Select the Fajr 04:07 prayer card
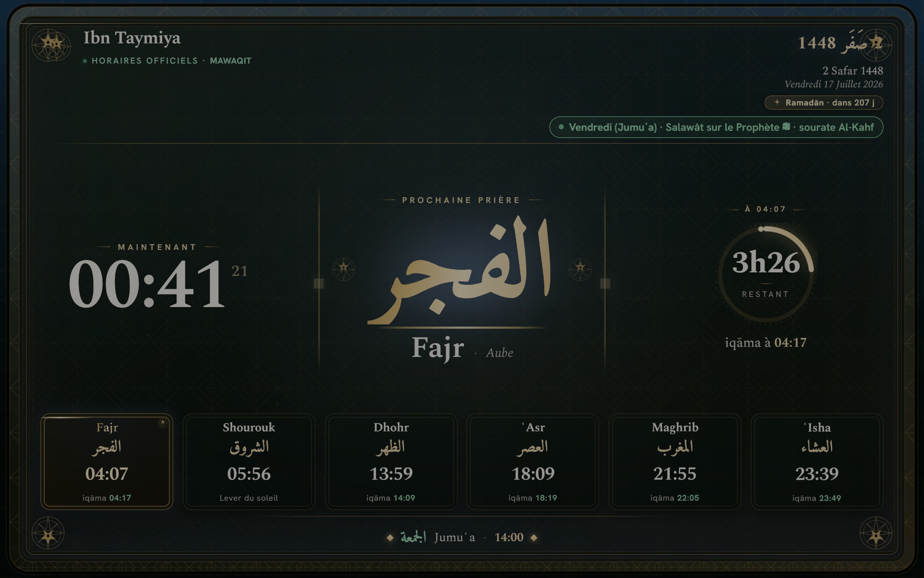Image resolution: width=924 pixels, height=578 pixels. tap(107, 461)
